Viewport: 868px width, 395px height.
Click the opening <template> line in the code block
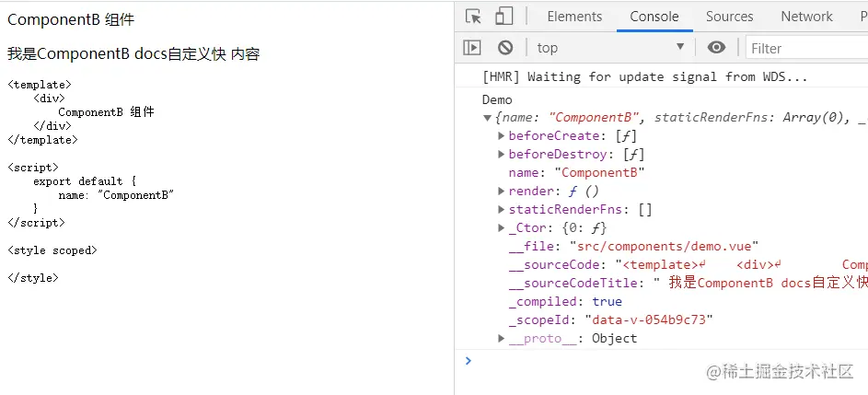pyautogui.click(x=40, y=84)
